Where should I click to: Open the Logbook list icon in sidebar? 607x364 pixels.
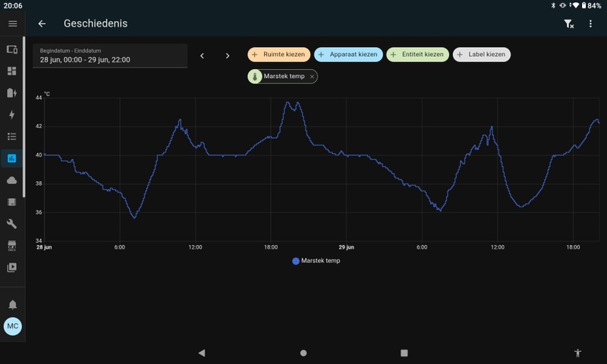[x=12, y=136]
